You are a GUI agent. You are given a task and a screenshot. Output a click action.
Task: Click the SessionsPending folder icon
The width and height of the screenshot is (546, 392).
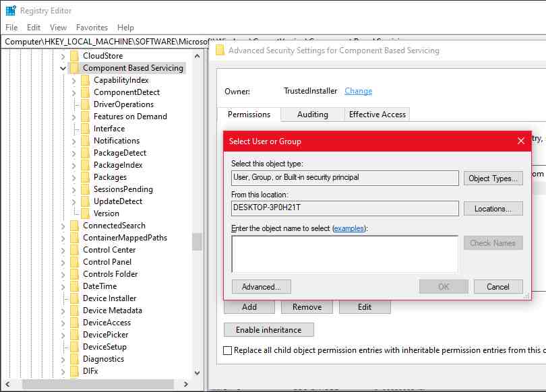pos(86,189)
